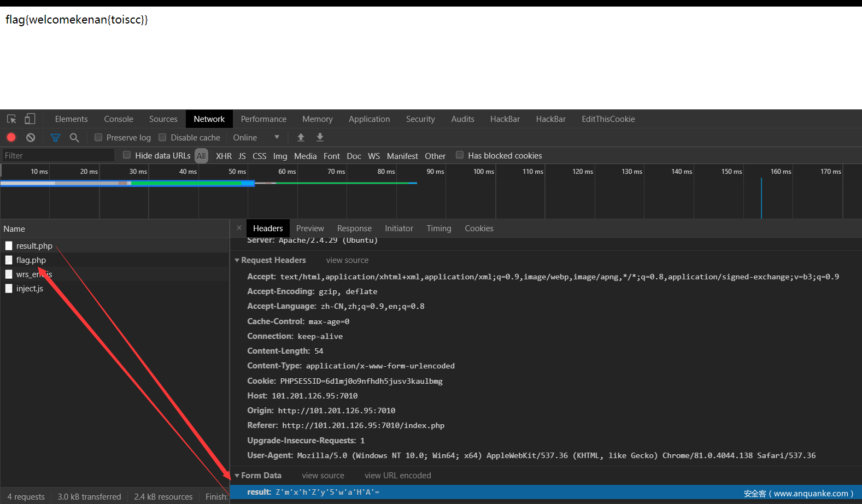Open the Online throttling dropdown
862x504 pixels.
click(256, 138)
